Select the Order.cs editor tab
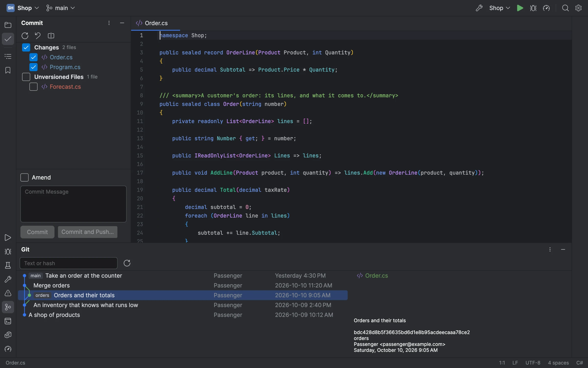Screen dimensions: 588x368 (x=155, y=23)
